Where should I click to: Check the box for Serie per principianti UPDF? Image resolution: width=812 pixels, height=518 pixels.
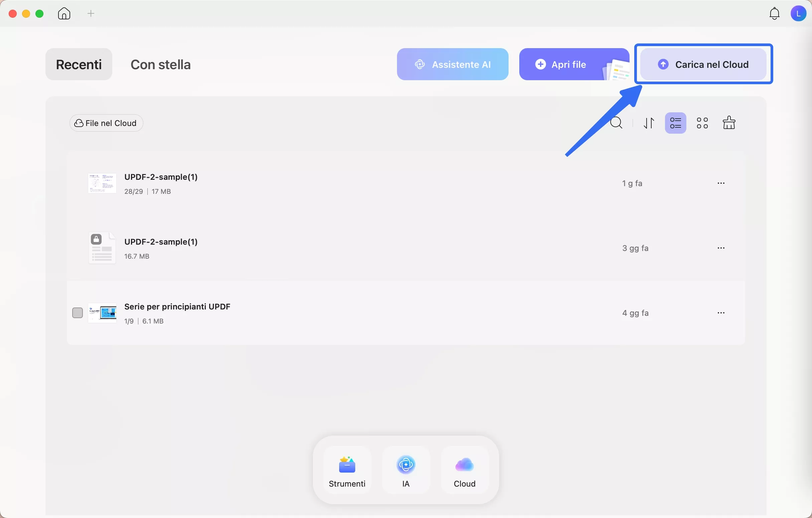pyautogui.click(x=77, y=312)
